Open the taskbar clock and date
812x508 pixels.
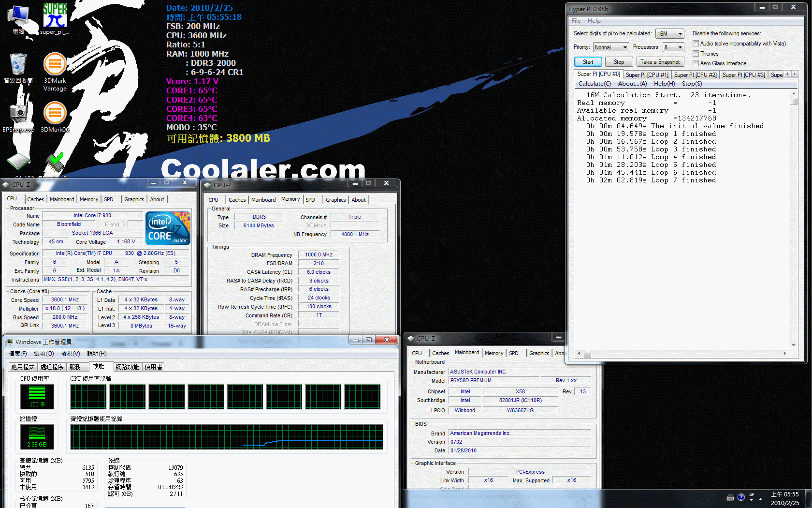[785, 498]
